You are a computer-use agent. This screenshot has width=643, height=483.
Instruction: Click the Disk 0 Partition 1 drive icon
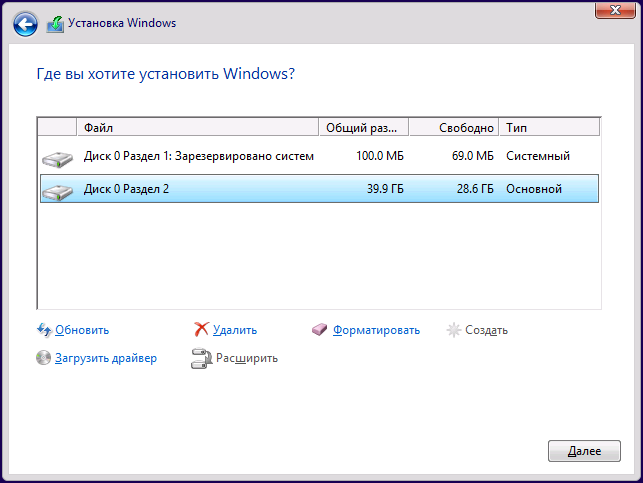(57, 158)
